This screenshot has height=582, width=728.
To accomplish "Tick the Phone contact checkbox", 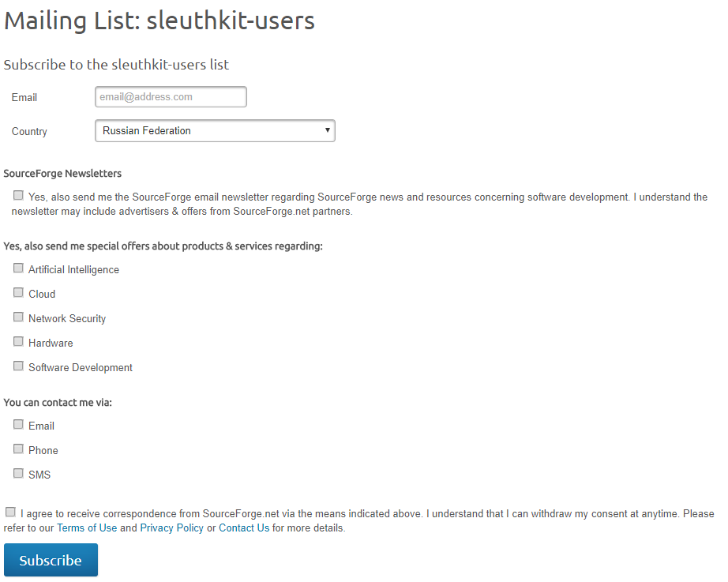I will (18, 449).
